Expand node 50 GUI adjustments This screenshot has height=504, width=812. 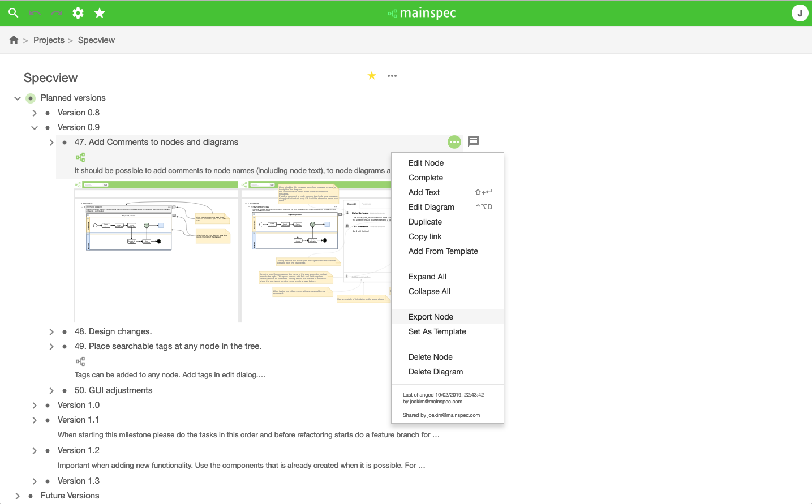51,391
